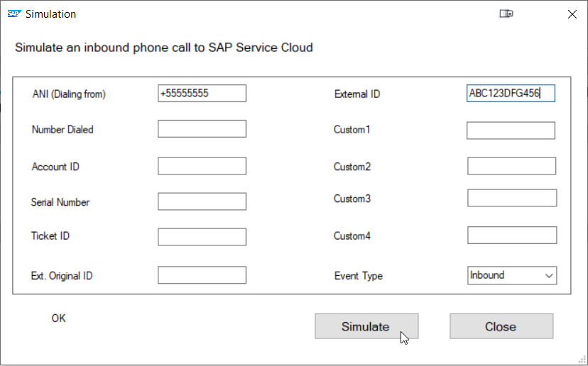This screenshot has width=588, height=366.
Task: Click the 'Custom1' label
Action: [x=352, y=130]
